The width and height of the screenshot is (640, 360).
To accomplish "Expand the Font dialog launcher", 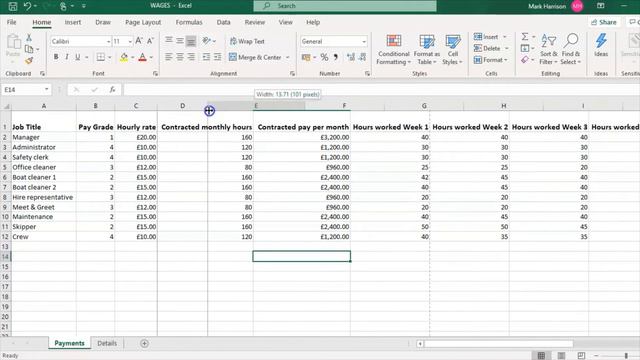I will [x=156, y=73].
